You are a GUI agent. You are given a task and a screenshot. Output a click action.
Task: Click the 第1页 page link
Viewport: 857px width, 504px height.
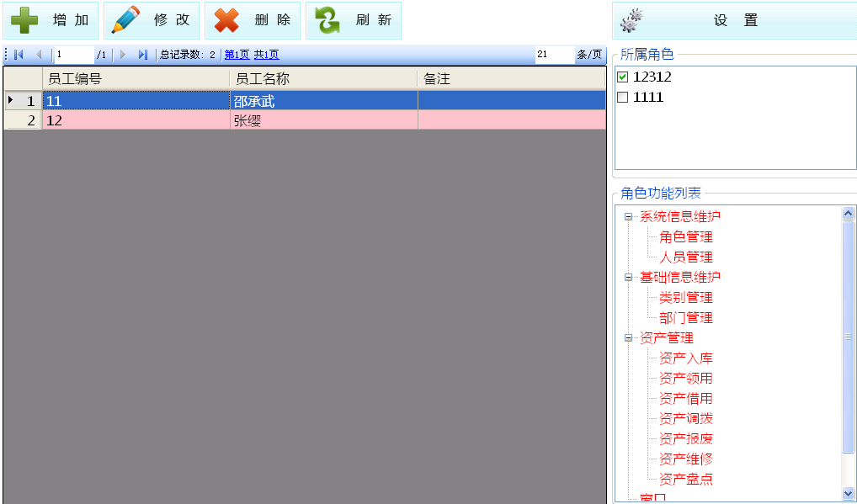[237, 55]
